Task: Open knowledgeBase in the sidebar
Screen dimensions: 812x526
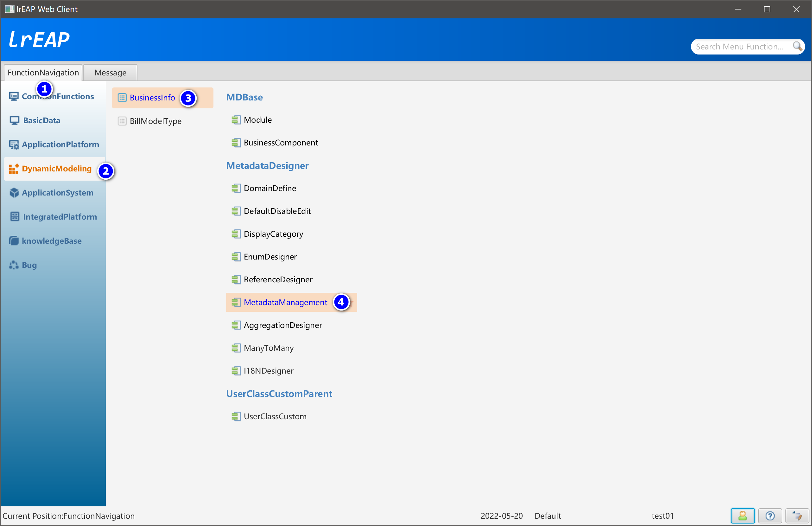Action: point(54,241)
